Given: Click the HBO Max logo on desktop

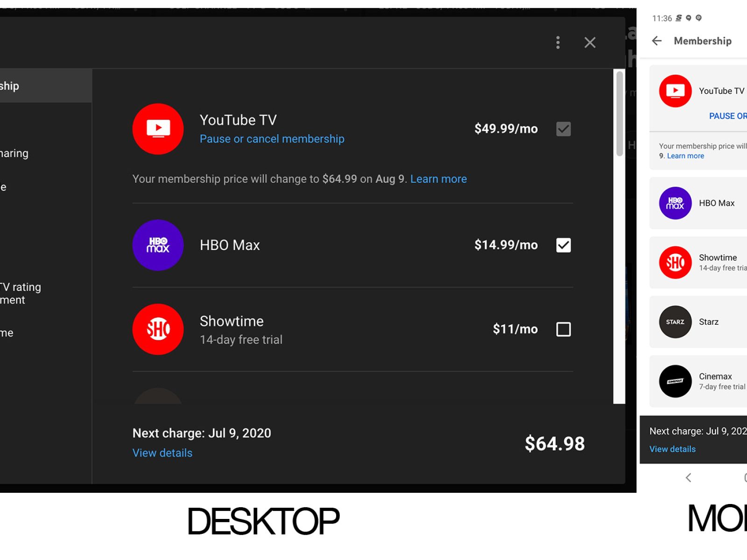Looking at the screenshot, I should (x=158, y=245).
